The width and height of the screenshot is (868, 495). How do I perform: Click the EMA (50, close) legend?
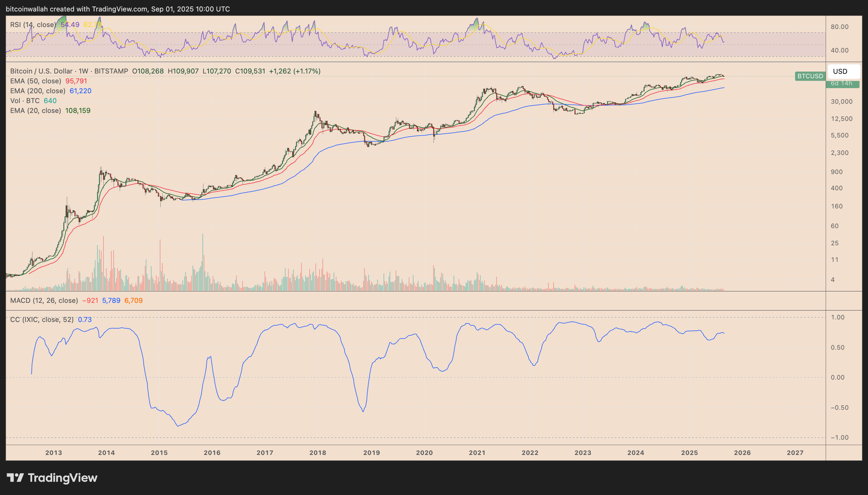tap(36, 81)
